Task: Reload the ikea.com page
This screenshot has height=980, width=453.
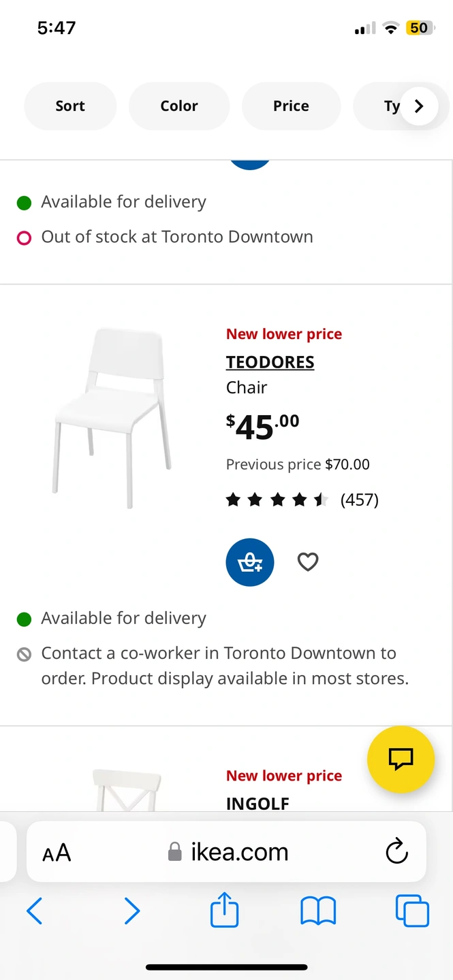Action: point(396,851)
